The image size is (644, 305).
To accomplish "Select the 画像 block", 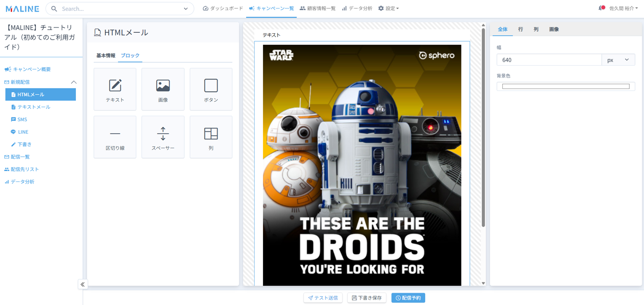I will point(163,89).
